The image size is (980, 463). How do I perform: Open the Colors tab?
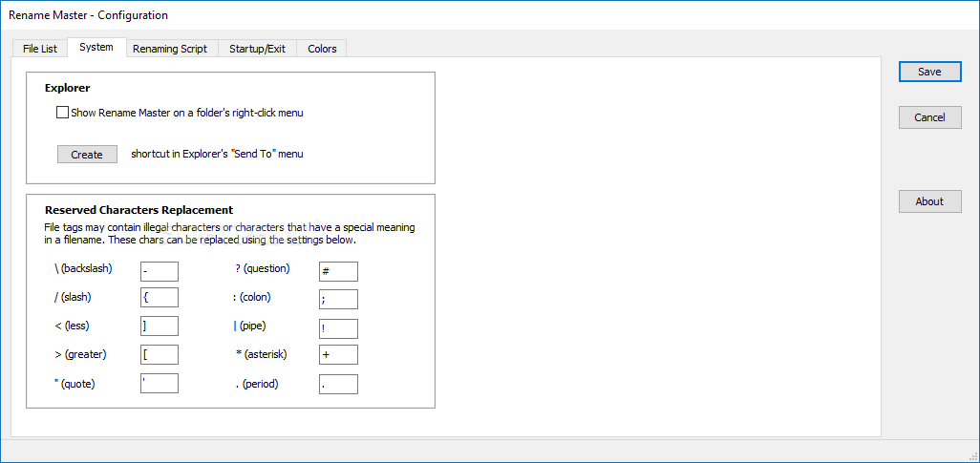tap(322, 49)
